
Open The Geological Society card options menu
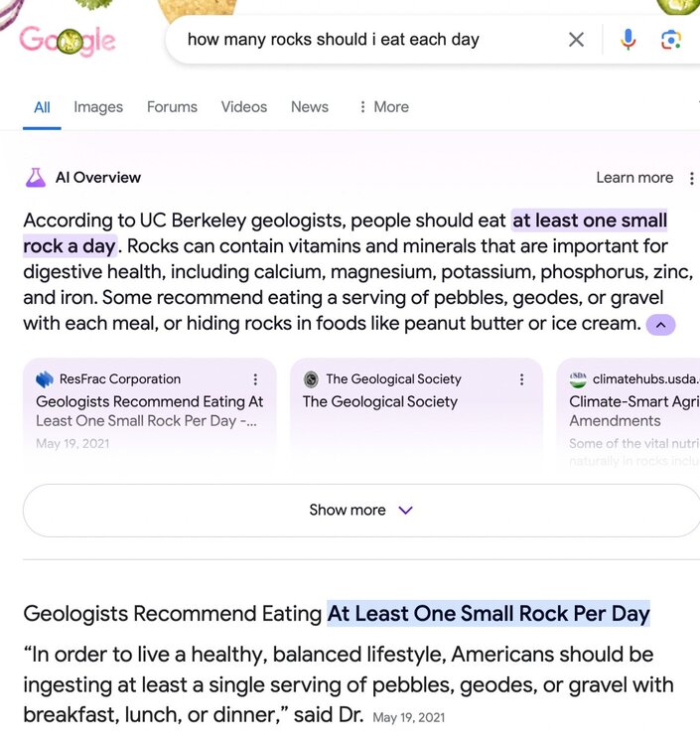pyautogui.click(x=521, y=379)
